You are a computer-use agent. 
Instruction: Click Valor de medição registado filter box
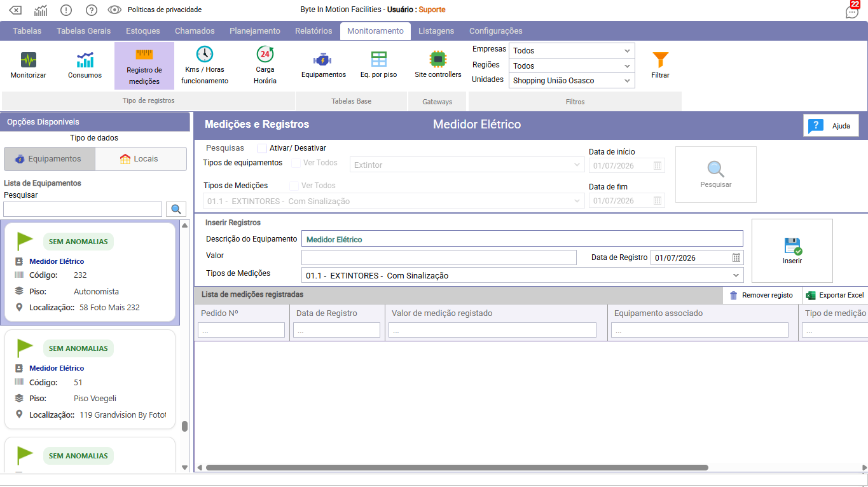(492, 329)
